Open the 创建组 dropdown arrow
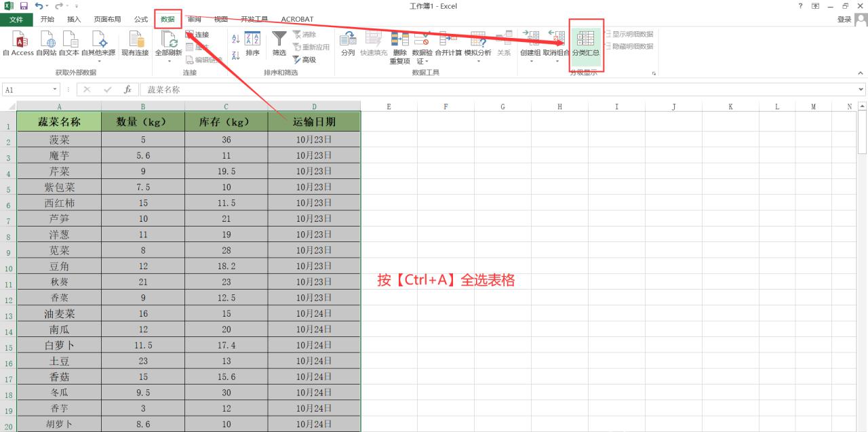 530,61
